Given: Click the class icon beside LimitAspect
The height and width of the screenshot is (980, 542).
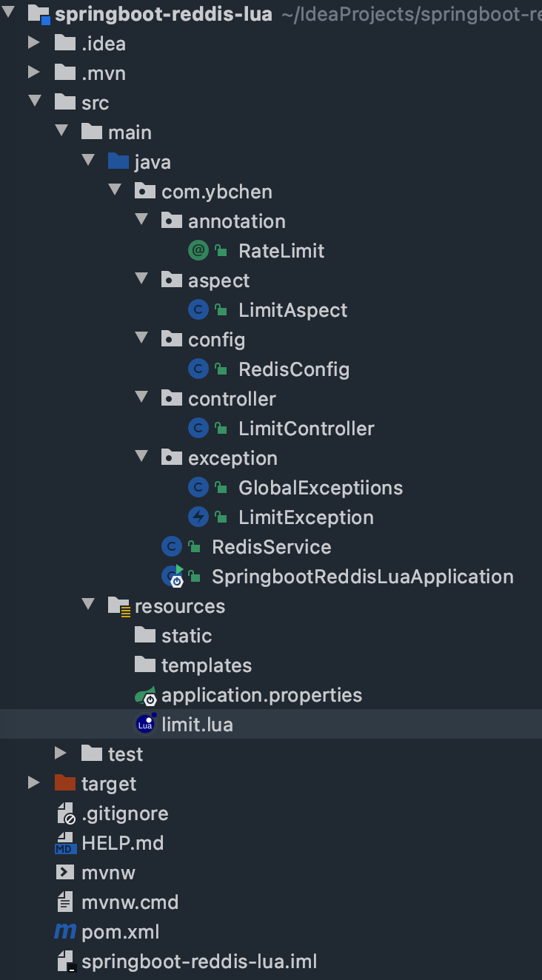Looking at the screenshot, I should coord(198,310).
